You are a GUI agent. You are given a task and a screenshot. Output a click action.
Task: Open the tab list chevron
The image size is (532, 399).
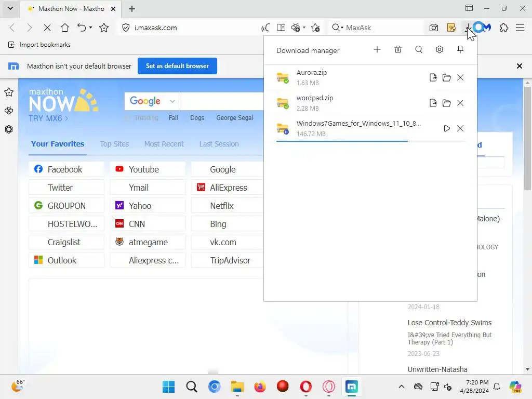(10, 8)
